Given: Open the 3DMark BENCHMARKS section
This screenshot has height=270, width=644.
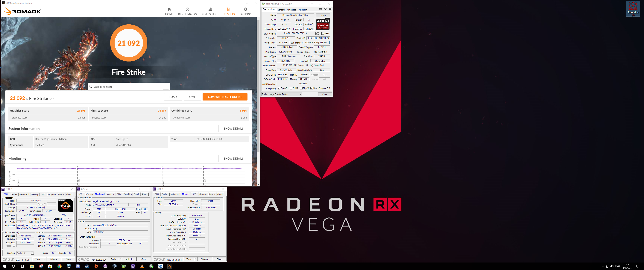Looking at the screenshot, I should tap(187, 11).
